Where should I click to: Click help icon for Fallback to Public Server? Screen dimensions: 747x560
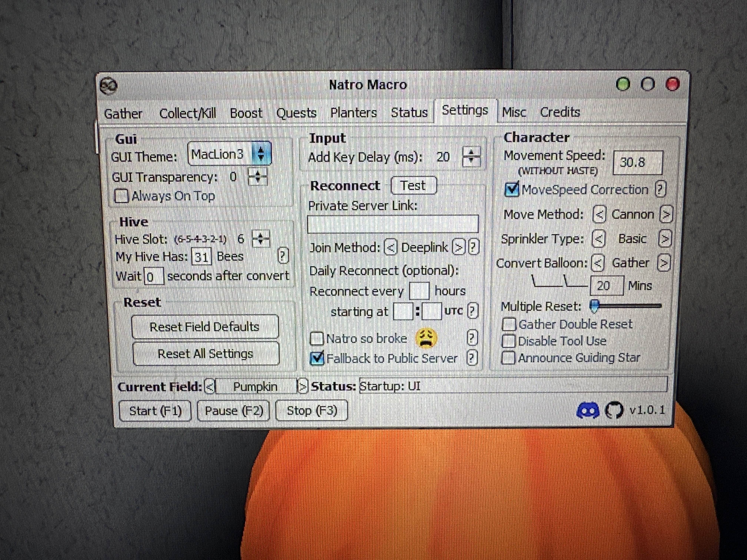point(472,357)
